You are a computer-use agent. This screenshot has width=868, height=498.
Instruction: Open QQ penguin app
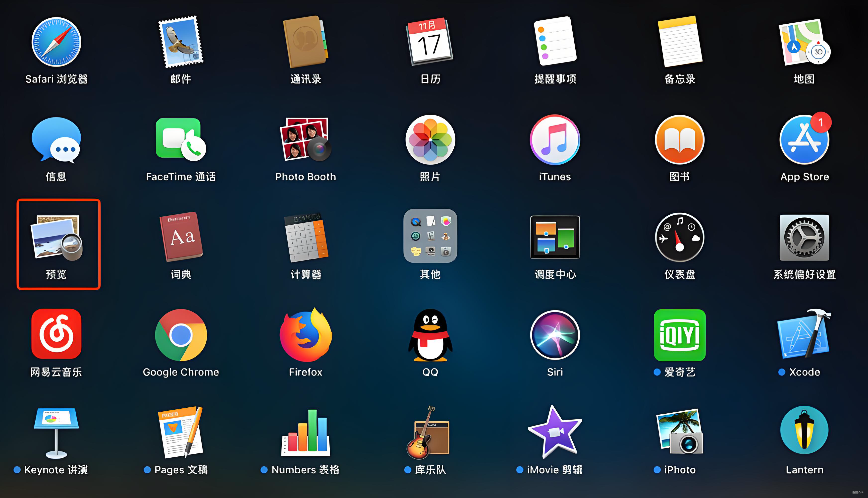430,335
